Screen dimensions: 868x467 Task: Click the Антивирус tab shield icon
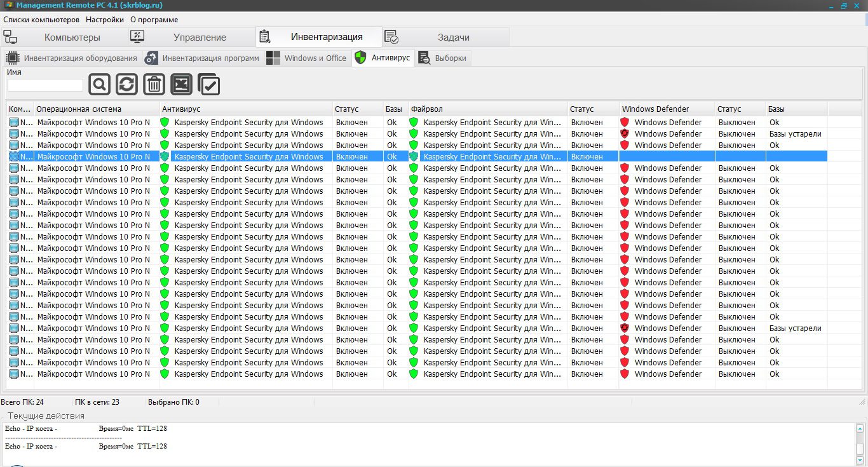point(360,58)
